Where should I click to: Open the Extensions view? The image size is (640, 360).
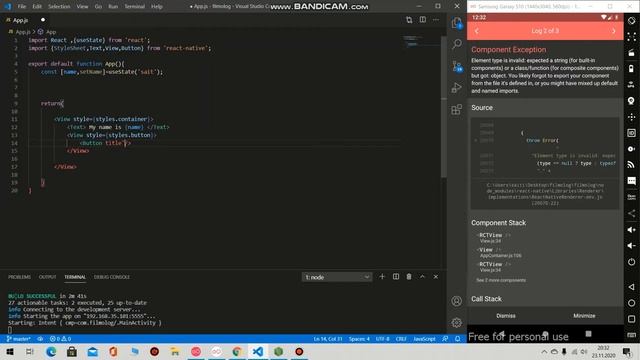[457, 109]
